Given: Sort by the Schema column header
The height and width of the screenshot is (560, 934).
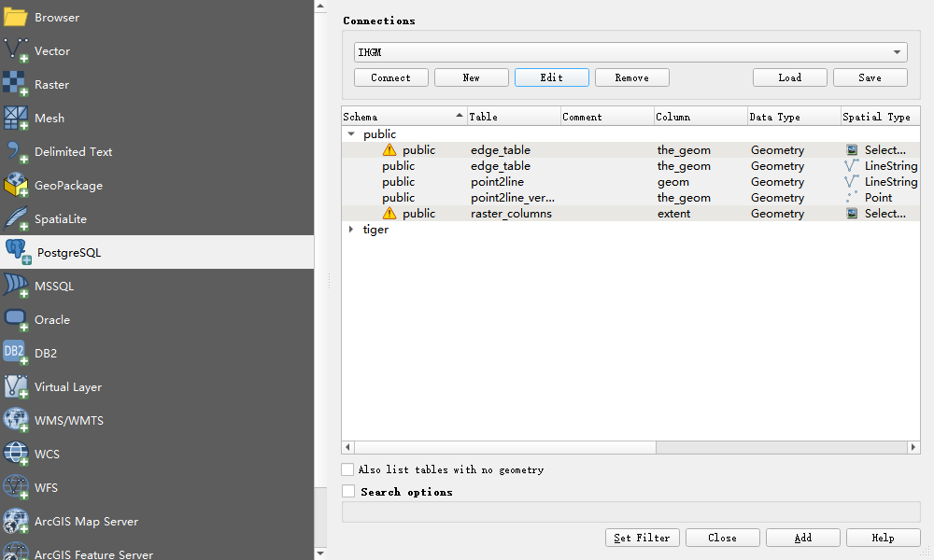Looking at the screenshot, I should tap(403, 117).
